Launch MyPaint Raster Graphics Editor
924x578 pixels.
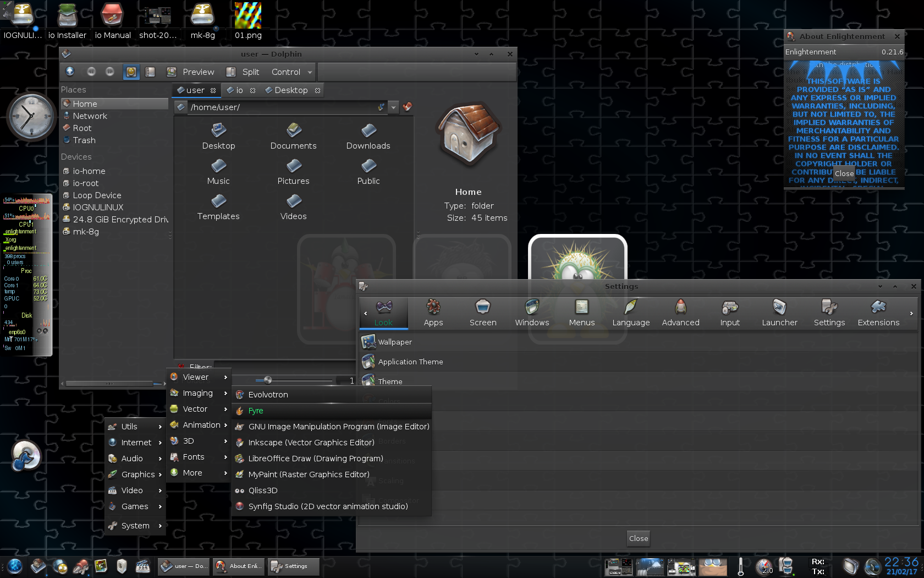(x=332, y=475)
